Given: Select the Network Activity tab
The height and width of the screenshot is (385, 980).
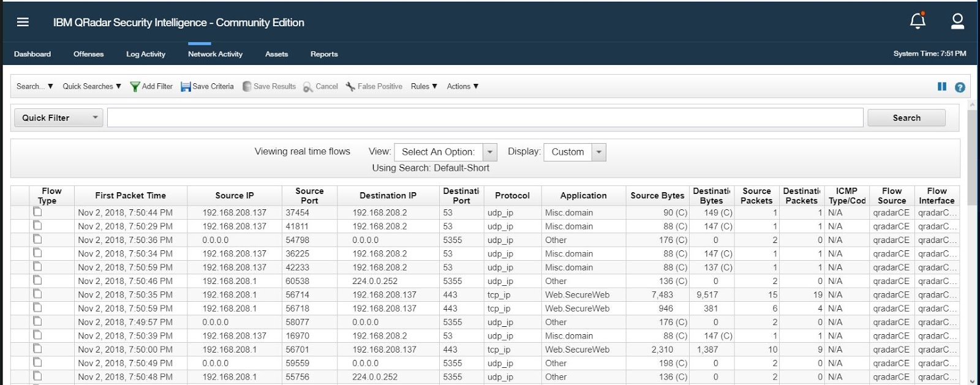Looking at the screenshot, I should (x=215, y=54).
